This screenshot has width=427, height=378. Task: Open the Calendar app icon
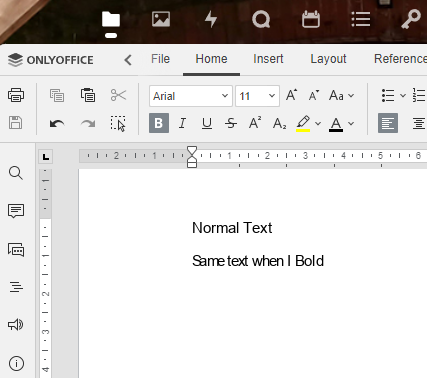pyautogui.click(x=311, y=19)
